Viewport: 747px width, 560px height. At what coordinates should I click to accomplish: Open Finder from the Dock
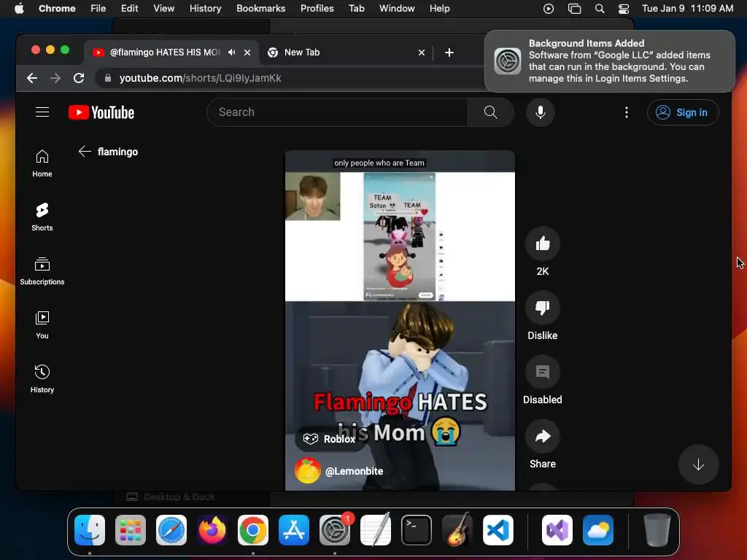[90, 530]
